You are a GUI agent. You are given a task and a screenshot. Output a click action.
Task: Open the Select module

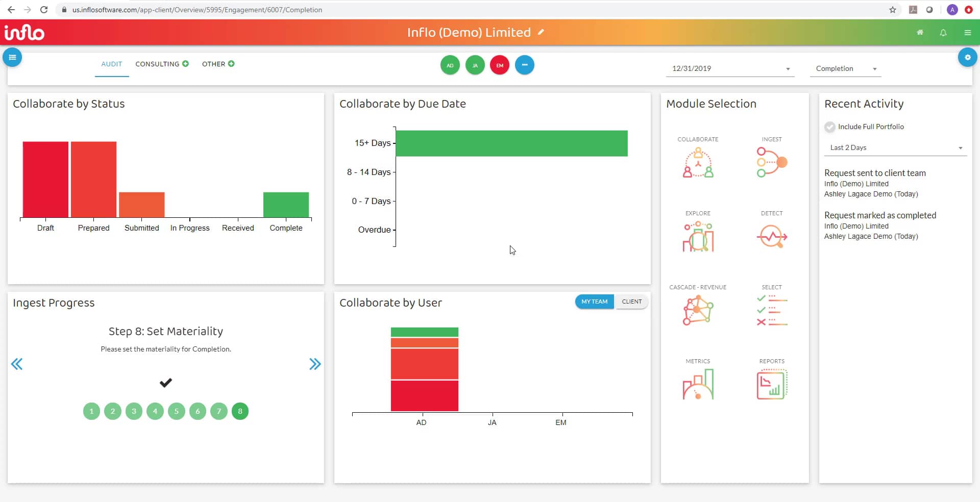pos(771,310)
